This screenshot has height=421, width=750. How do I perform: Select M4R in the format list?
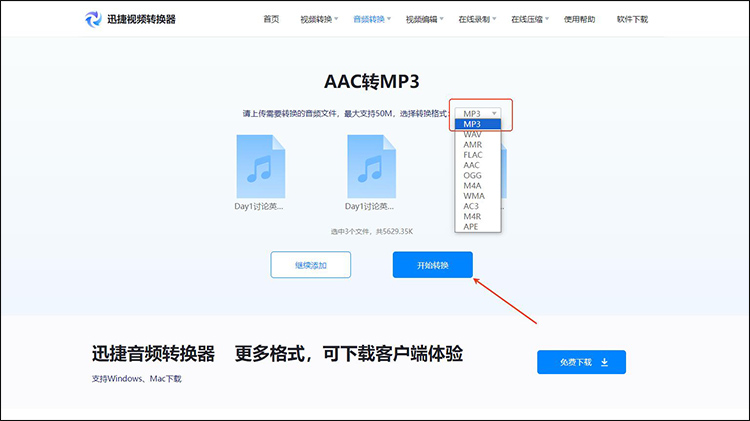click(x=478, y=217)
